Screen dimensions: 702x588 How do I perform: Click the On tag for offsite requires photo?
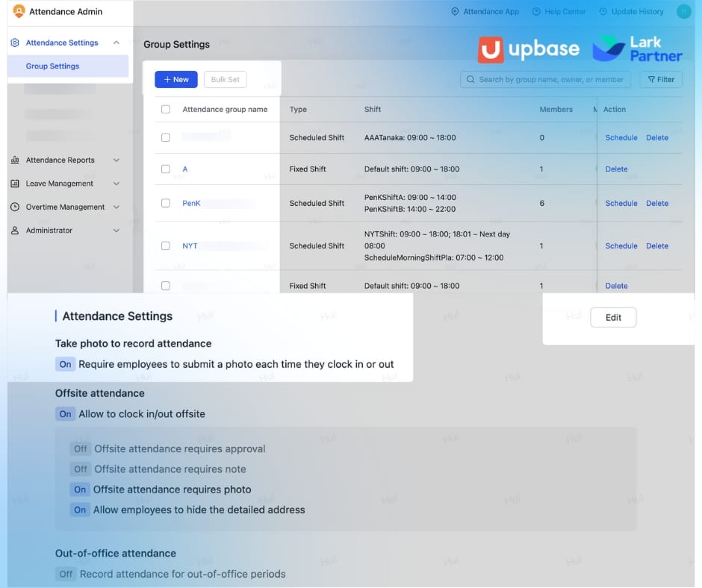pos(80,490)
